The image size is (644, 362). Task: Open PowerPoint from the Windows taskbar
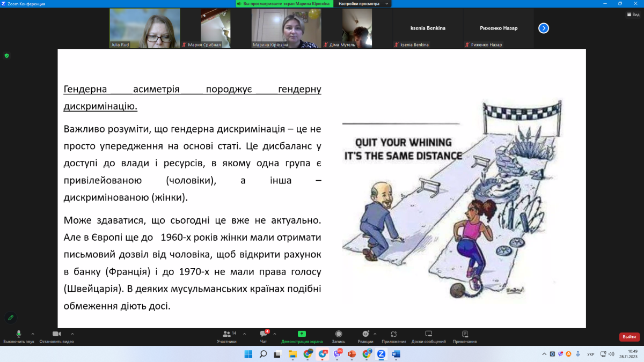352,354
